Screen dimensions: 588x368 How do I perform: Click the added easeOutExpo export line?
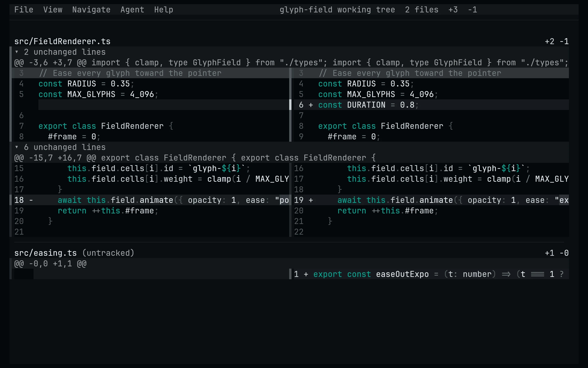431,274
